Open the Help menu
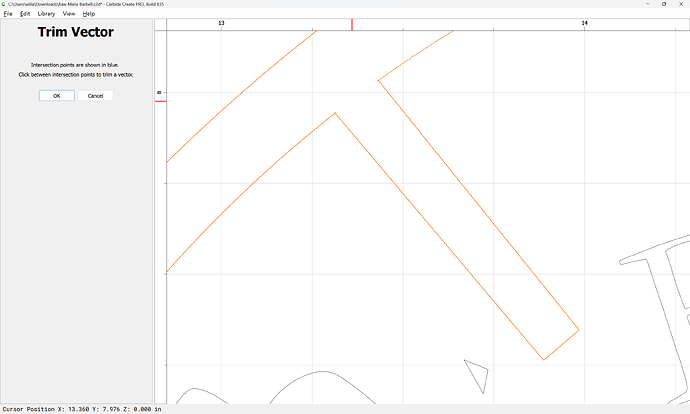 pyautogui.click(x=89, y=14)
